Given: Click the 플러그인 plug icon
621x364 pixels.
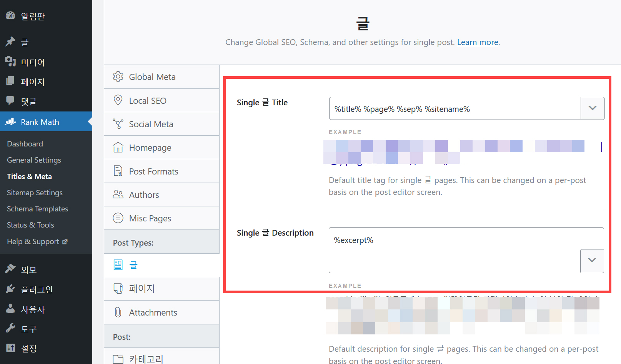Looking at the screenshot, I should (x=10, y=289).
